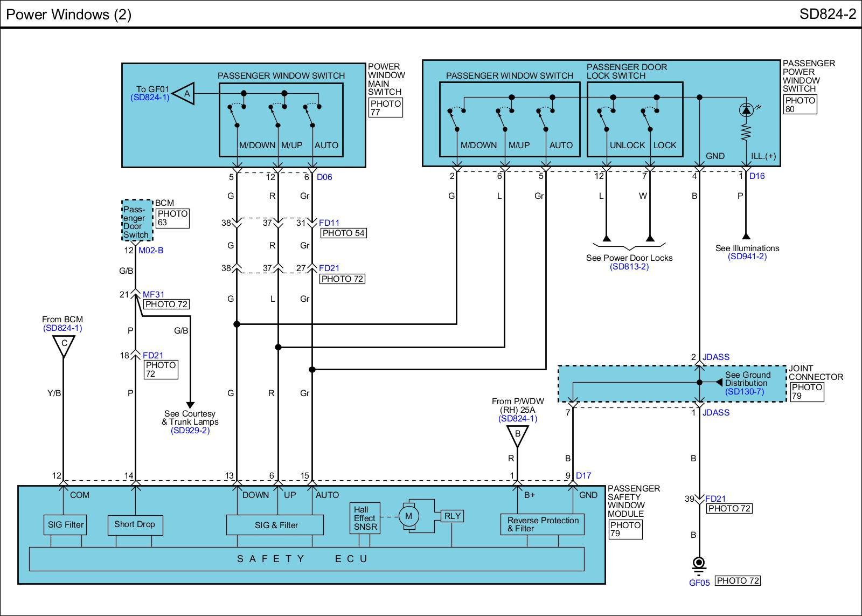Screen dimensions: 862x616
Task: Click the triangle connector labeled B
Action: 517,435
